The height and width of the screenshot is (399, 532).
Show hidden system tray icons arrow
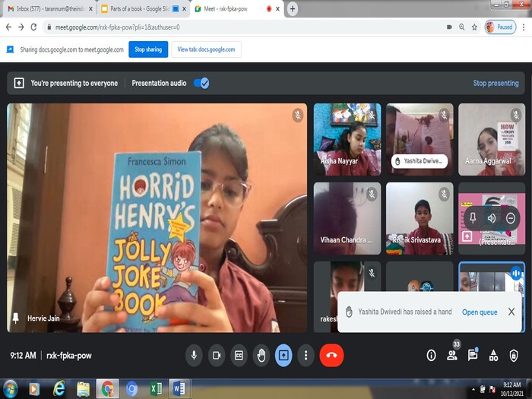473,389
